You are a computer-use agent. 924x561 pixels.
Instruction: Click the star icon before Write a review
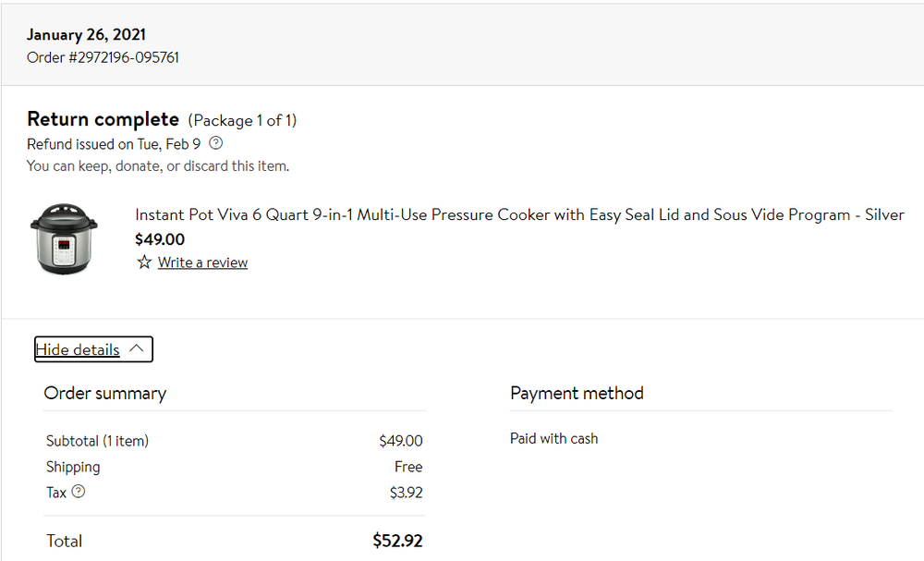tap(144, 262)
